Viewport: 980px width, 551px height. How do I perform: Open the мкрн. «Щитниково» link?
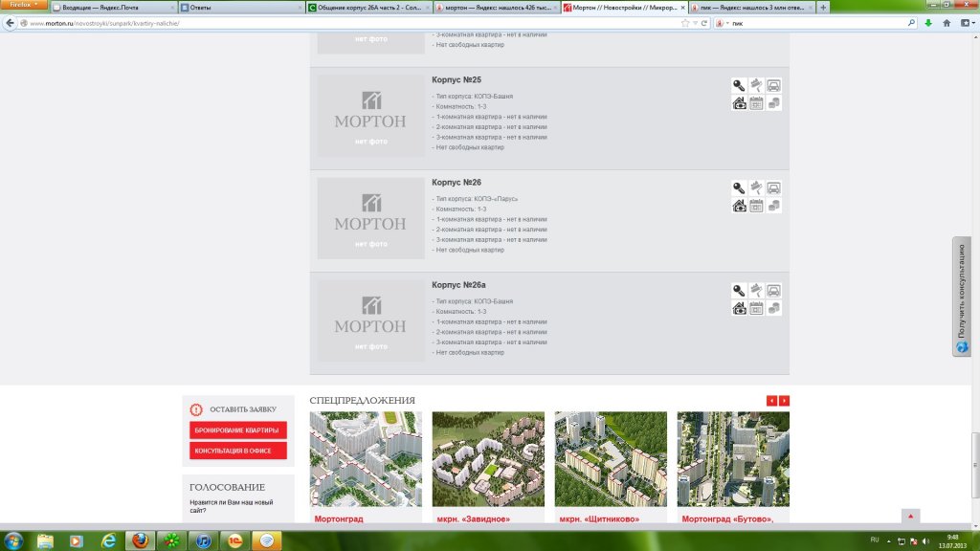[599, 518]
